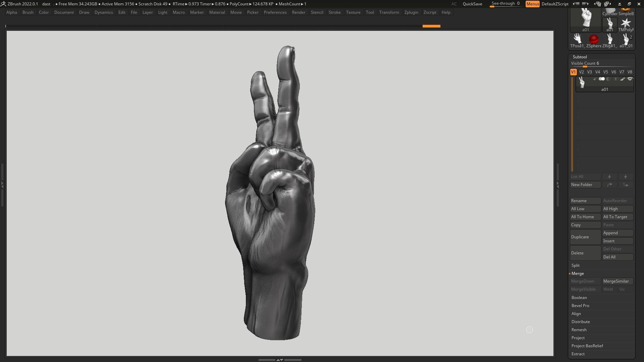Viewport: 644px width, 362px height.
Task: Set a01 subtool to union boolean mode
Action: point(602,79)
